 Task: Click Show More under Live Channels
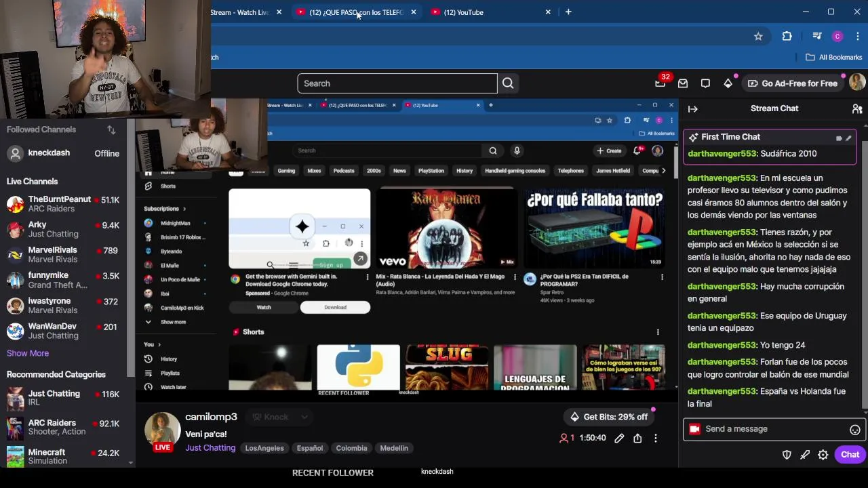[x=28, y=353]
